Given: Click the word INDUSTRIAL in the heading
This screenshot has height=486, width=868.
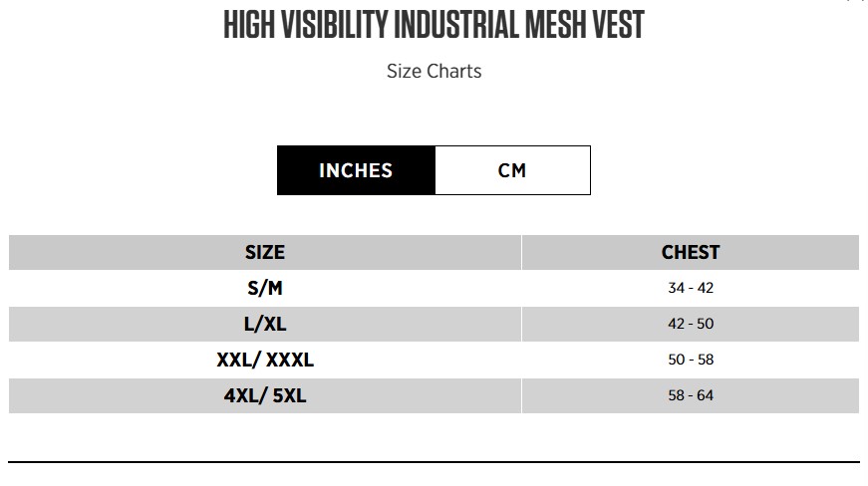Looking at the screenshot, I should [x=455, y=25].
